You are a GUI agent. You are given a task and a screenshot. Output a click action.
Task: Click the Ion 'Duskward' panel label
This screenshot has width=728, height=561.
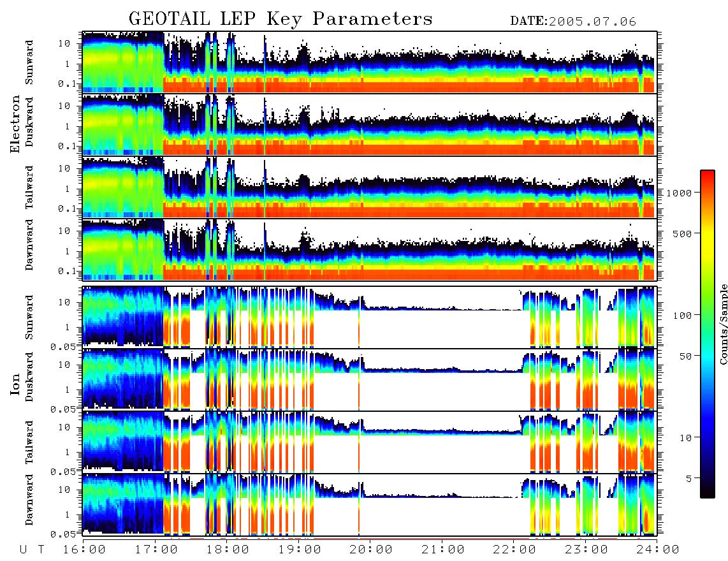tap(29, 377)
